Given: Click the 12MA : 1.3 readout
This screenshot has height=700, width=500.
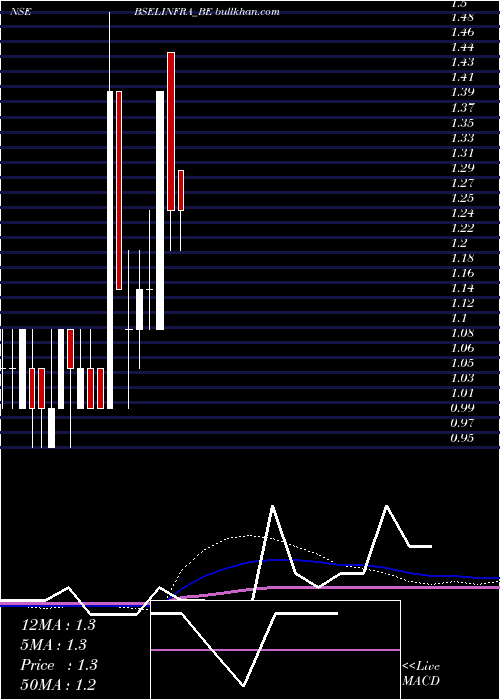Looking at the screenshot, I should click(58, 625).
